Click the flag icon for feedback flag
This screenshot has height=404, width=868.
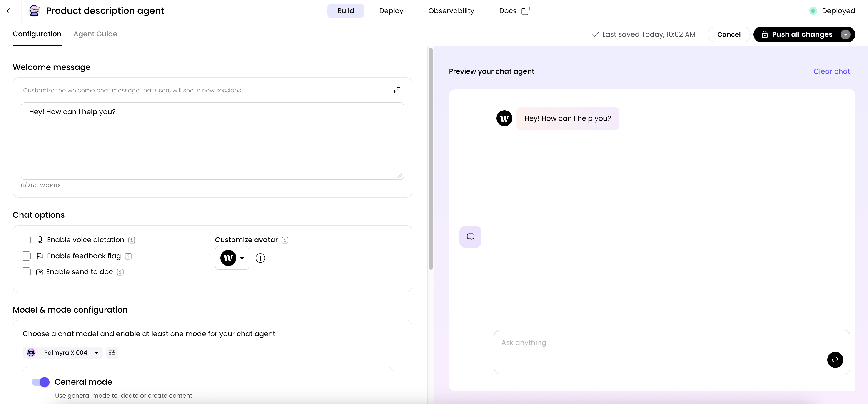pos(40,256)
